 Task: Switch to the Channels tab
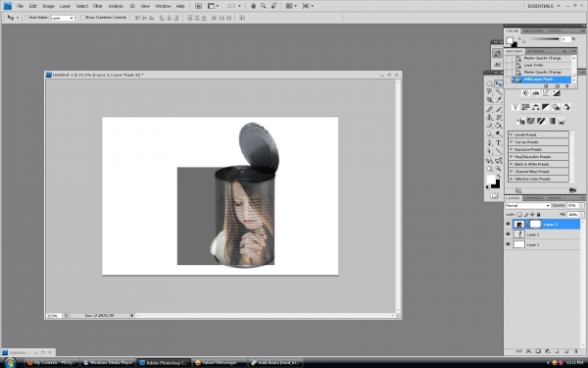[534, 198]
